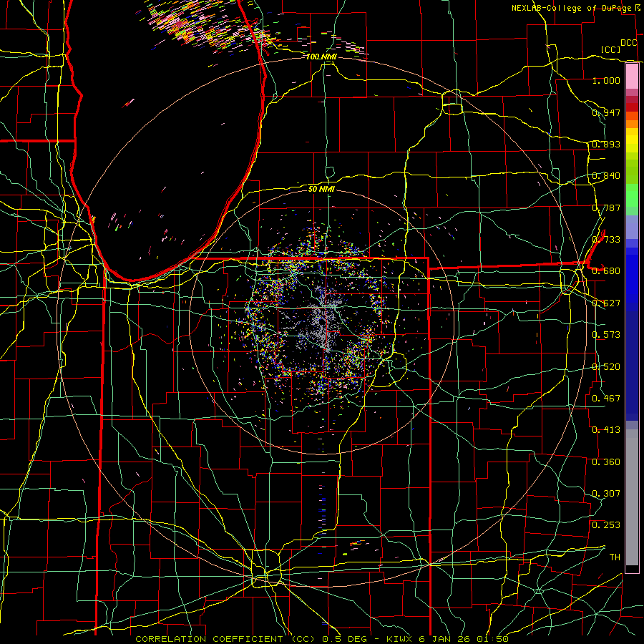Screen dimensions: 644x644
Task: Pick the pink segment of the color bar
Action: pyautogui.click(x=632, y=76)
